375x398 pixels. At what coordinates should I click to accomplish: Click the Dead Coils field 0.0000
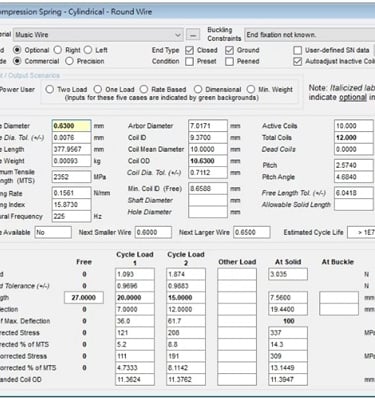coord(354,149)
